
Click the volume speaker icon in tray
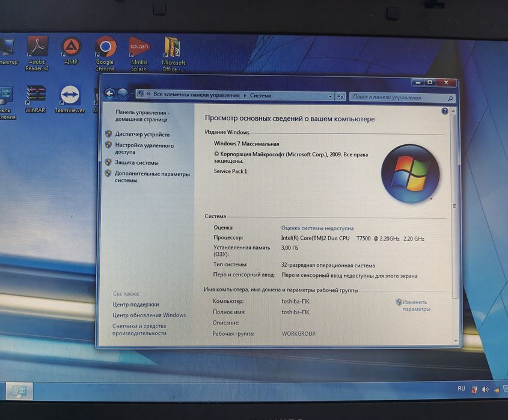tap(485, 389)
